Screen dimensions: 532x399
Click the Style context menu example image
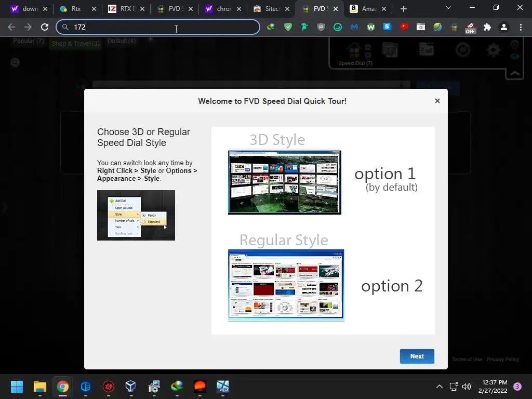tap(136, 215)
